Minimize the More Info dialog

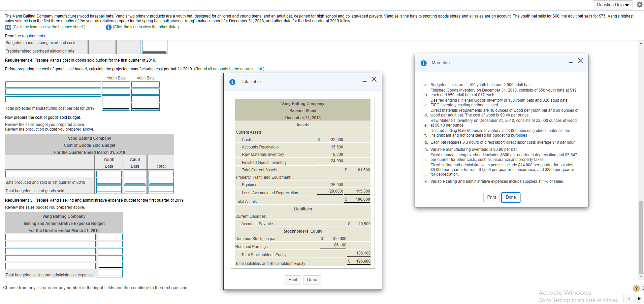tap(571, 63)
